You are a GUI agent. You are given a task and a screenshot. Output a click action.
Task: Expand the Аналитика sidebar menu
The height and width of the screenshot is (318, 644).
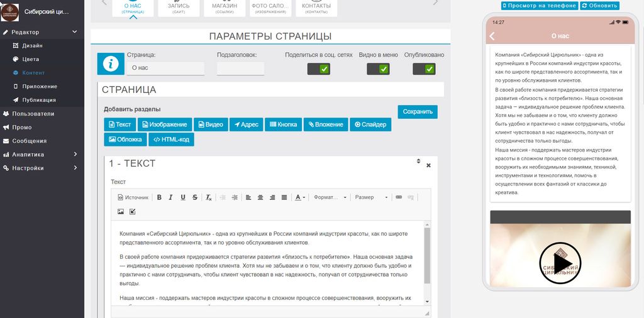coord(42,155)
